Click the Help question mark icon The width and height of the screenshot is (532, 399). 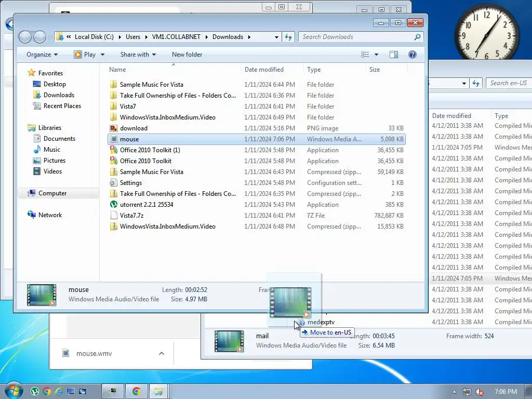pos(412,55)
